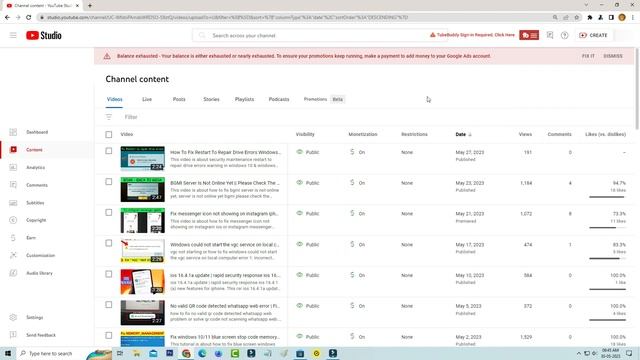This screenshot has width=640, height=360.
Task: Switch to the Promotions tab
Action: point(315,100)
